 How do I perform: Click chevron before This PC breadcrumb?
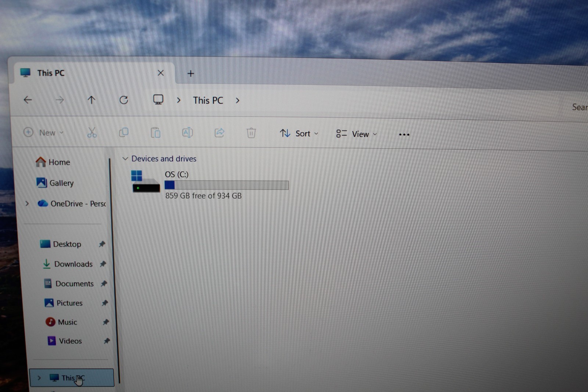179,100
